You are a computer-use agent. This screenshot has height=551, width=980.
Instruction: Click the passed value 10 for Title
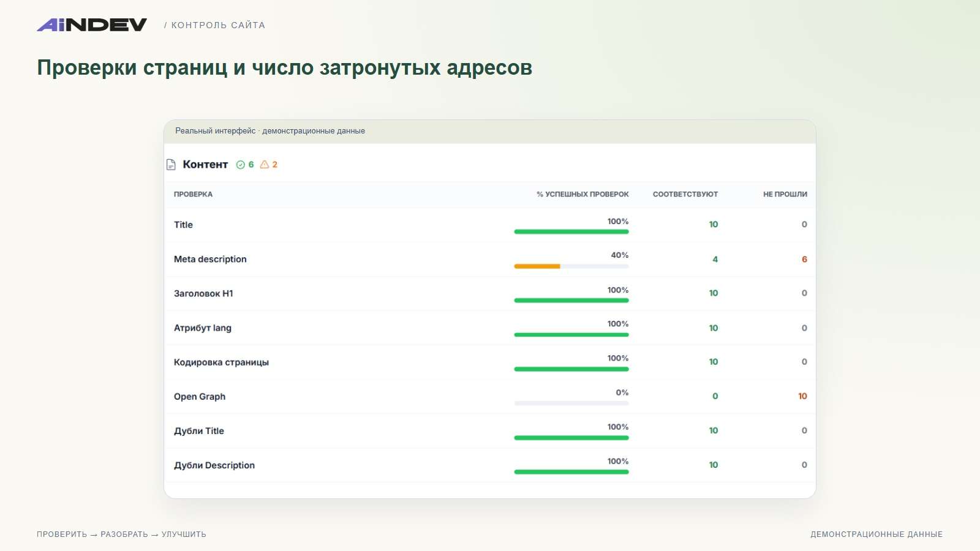(x=714, y=225)
